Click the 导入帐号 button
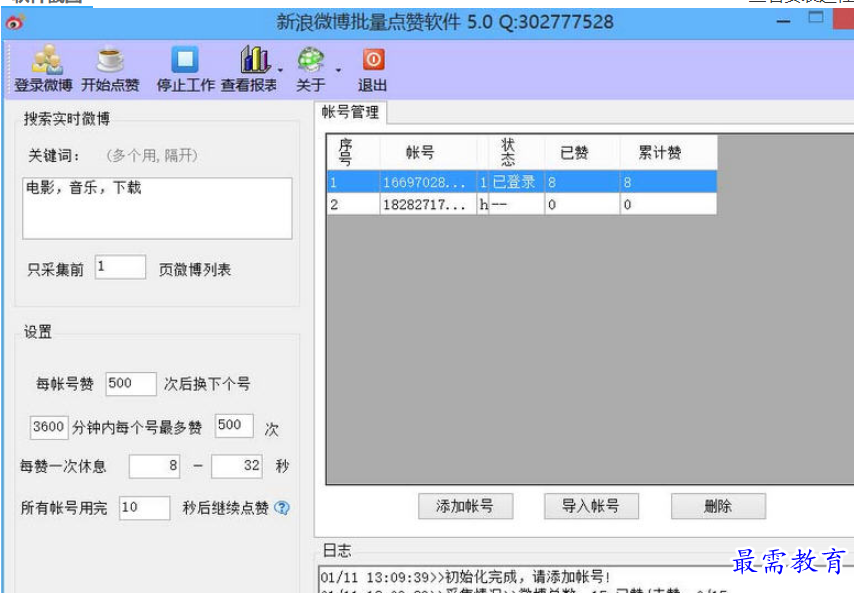This screenshot has height=593, width=854. tap(591, 506)
